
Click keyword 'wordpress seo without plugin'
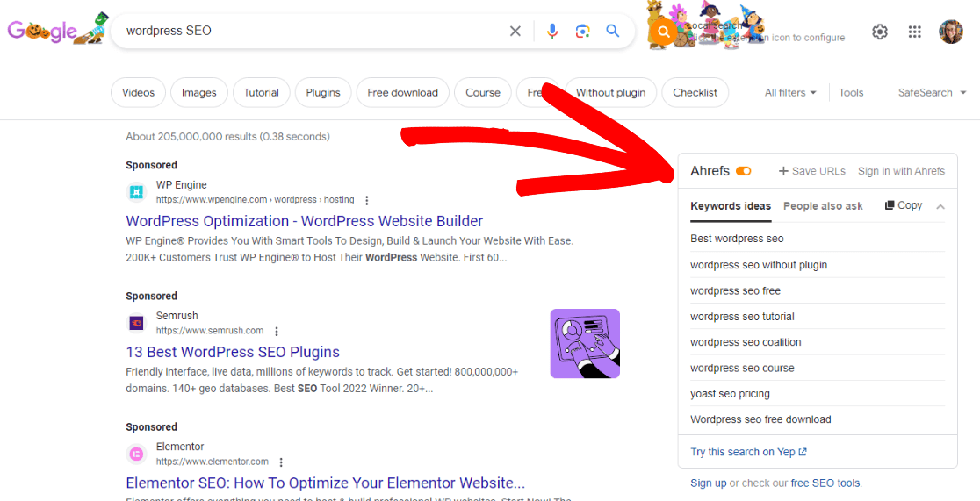(759, 265)
